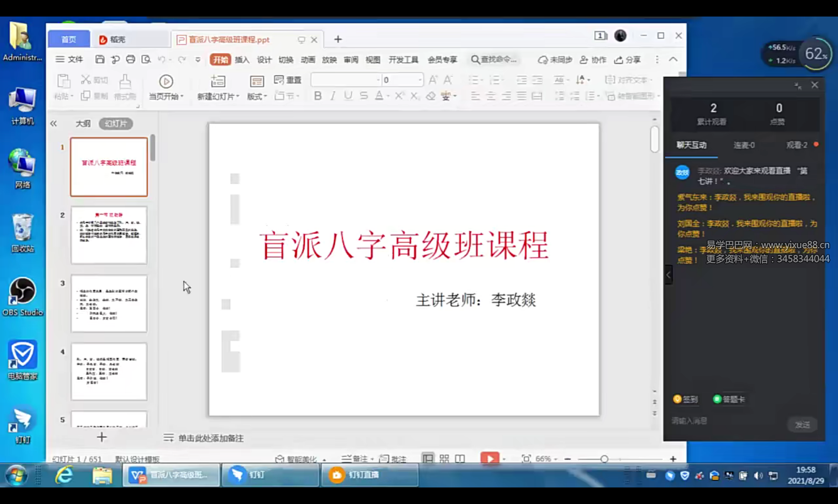Toggle italic formatting
Viewport: 838px width, 504px height.
(334, 96)
